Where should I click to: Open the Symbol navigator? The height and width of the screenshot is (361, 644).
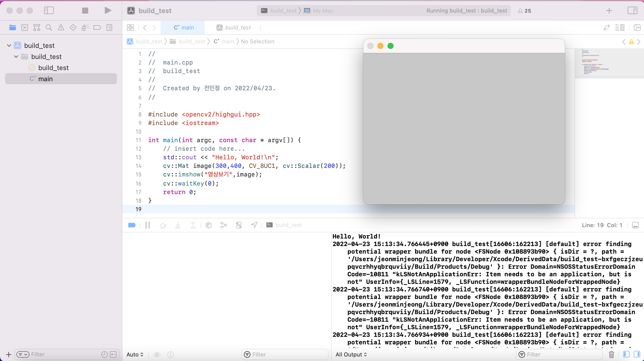(37, 27)
